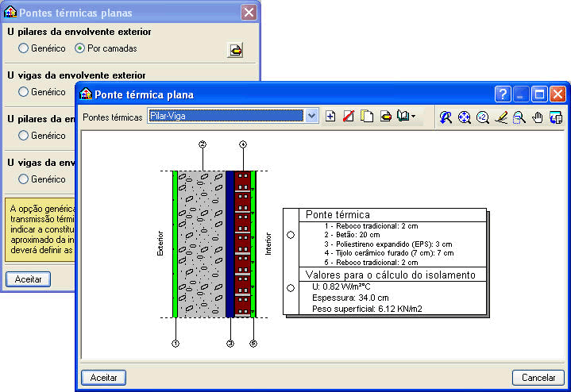Close the Pontes térmicas planas window
Screen dimensions: 571x392
pos(249,13)
